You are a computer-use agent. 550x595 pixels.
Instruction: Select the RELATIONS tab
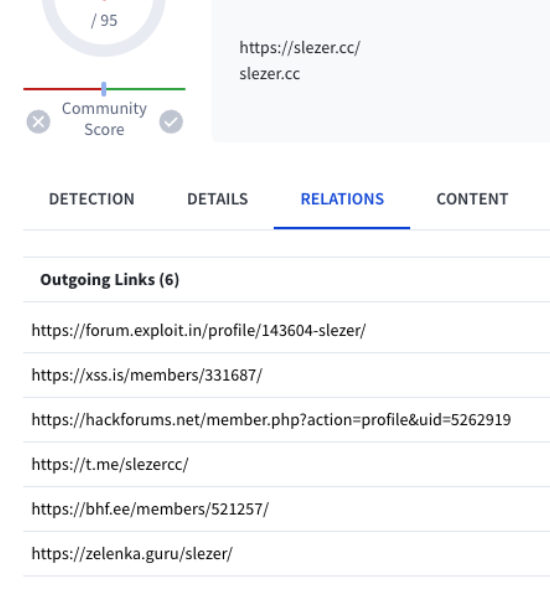[342, 199]
